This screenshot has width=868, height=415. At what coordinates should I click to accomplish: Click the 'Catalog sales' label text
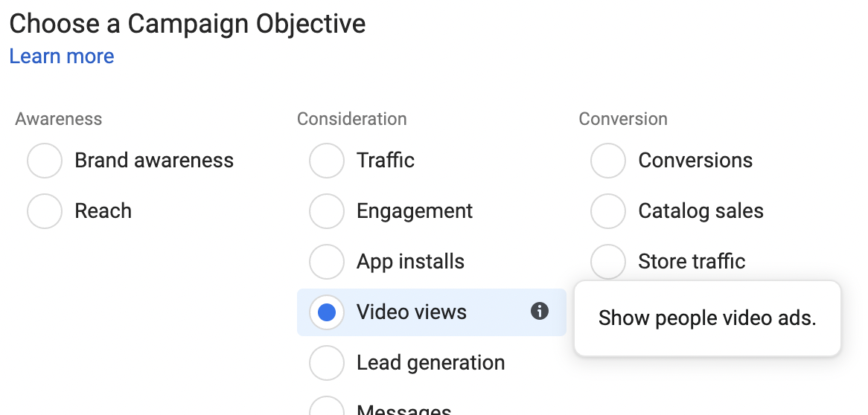[x=701, y=211]
